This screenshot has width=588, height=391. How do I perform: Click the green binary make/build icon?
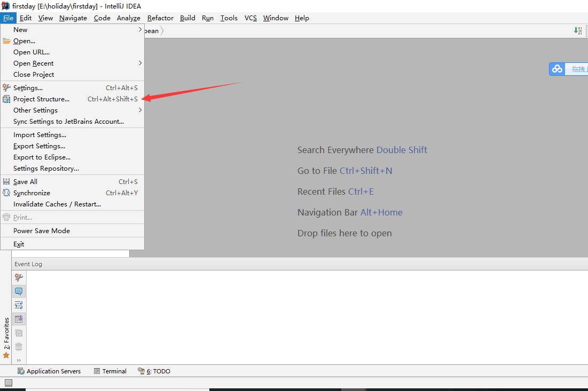(578, 31)
